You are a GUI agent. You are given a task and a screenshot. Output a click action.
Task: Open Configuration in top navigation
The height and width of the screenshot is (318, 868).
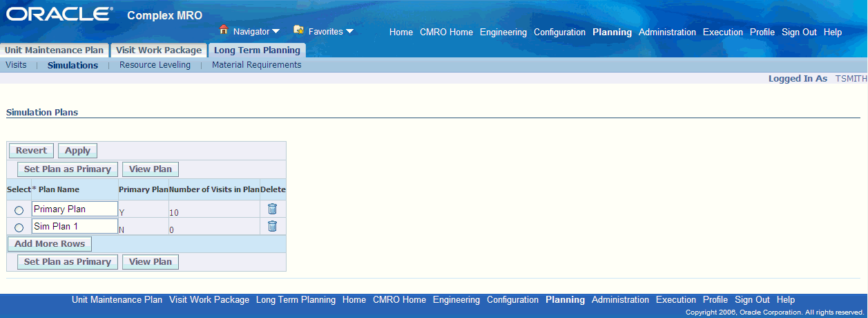tap(559, 32)
